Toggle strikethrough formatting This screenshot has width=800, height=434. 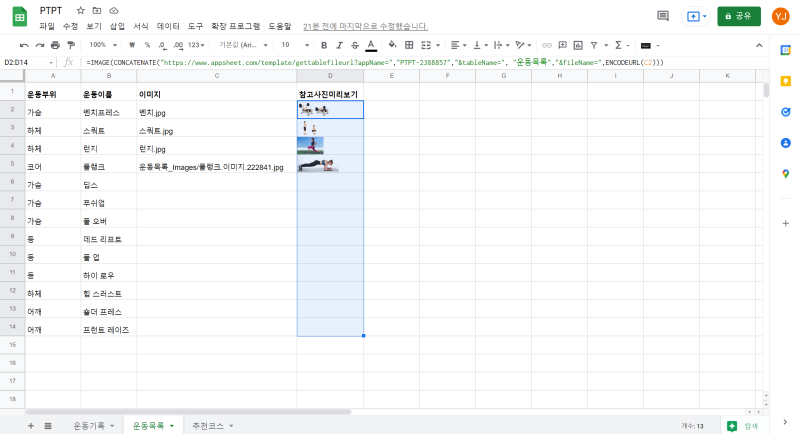[x=355, y=45]
